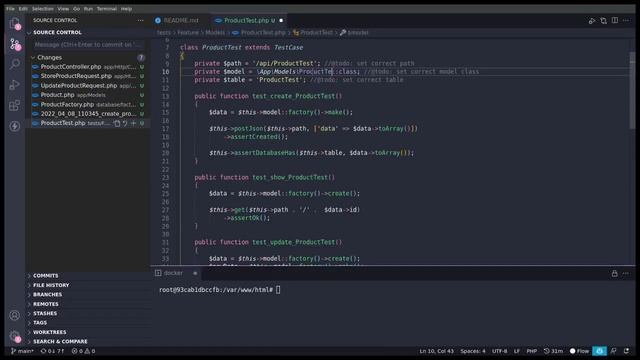Open the lightning bolt activity bar icon

coord(15,126)
